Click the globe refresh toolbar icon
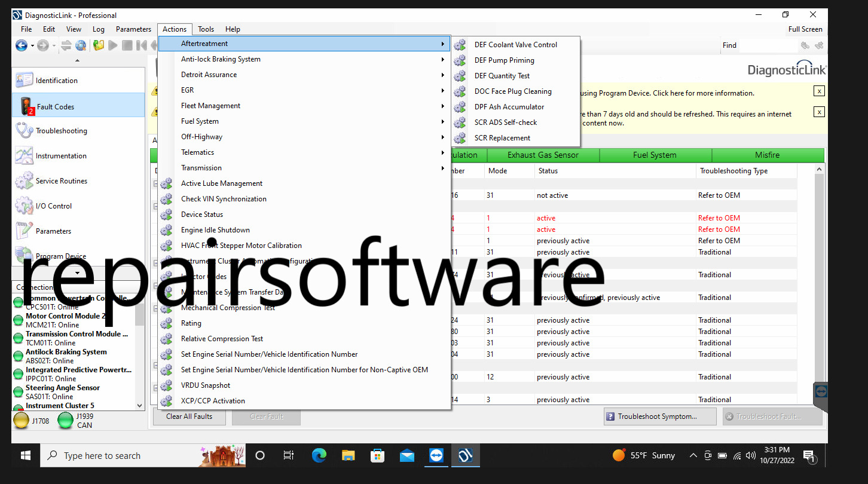 tap(81, 45)
